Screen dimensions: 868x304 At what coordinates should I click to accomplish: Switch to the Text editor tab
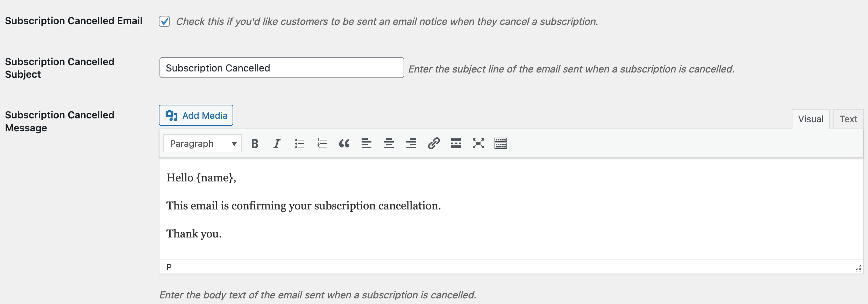(x=848, y=119)
